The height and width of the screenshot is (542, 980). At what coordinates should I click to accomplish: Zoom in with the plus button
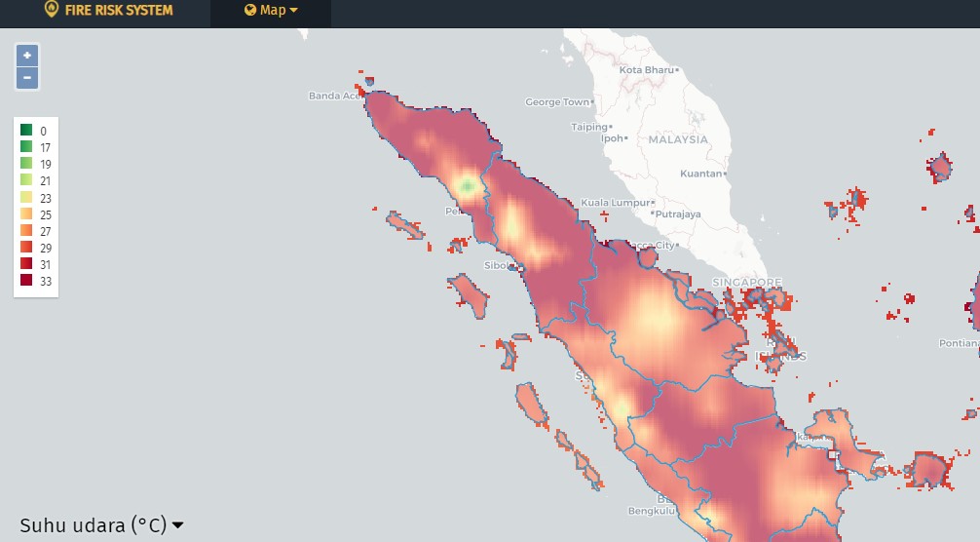click(x=27, y=56)
